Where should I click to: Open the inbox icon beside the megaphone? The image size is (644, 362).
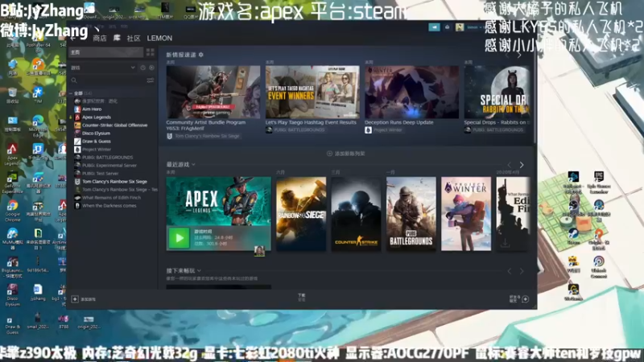coord(448,27)
